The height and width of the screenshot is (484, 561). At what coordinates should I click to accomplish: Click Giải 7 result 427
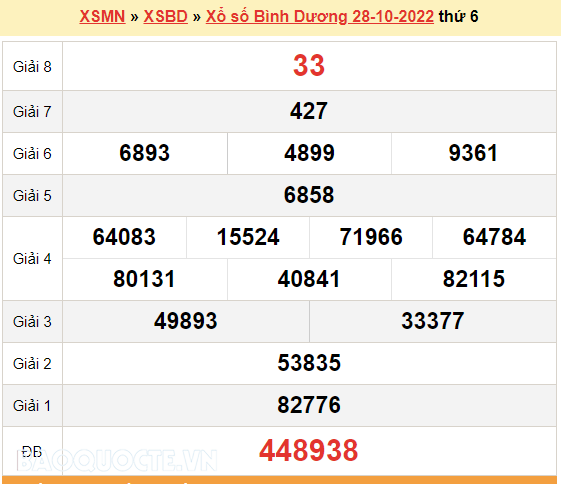pos(309,111)
